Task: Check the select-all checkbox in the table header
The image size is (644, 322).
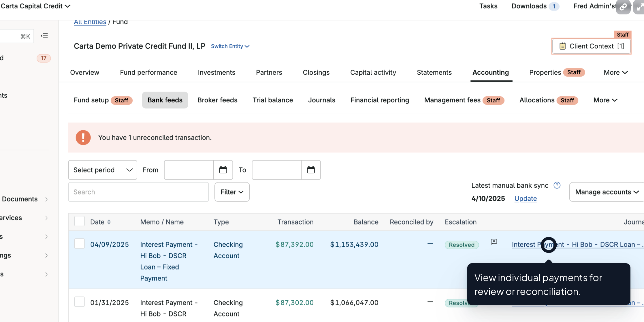Action: [79, 221]
